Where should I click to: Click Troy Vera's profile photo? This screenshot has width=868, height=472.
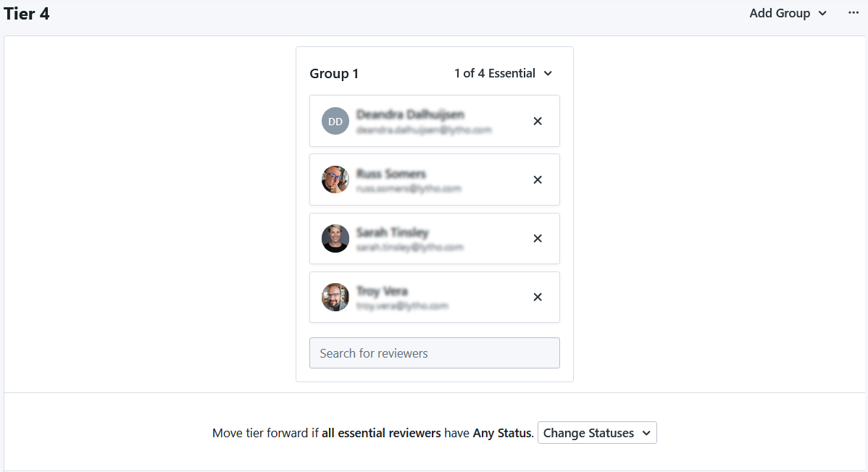(x=335, y=297)
